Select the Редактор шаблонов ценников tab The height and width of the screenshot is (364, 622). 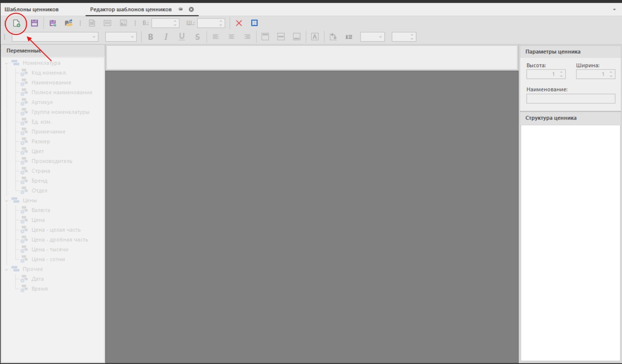point(131,9)
